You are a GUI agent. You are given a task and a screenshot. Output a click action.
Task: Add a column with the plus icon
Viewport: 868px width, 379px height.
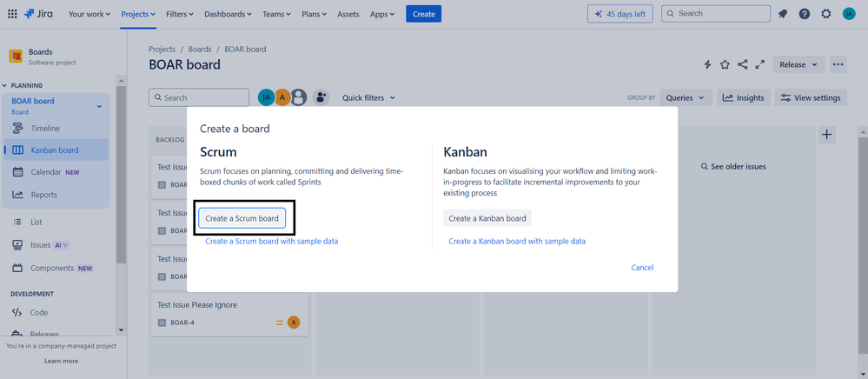click(x=827, y=134)
